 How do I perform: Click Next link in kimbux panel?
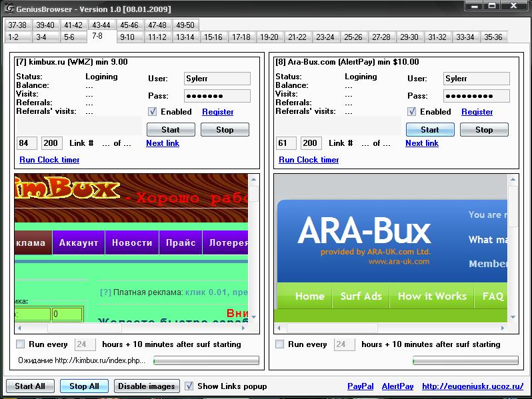(x=163, y=143)
